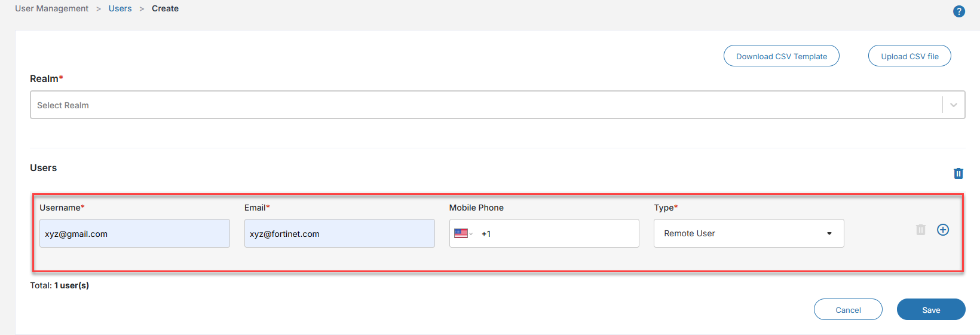Image resolution: width=980 pixels, height=335 pixels.
Task: Click the blue trash icon above users
Action: click(958, 173)
